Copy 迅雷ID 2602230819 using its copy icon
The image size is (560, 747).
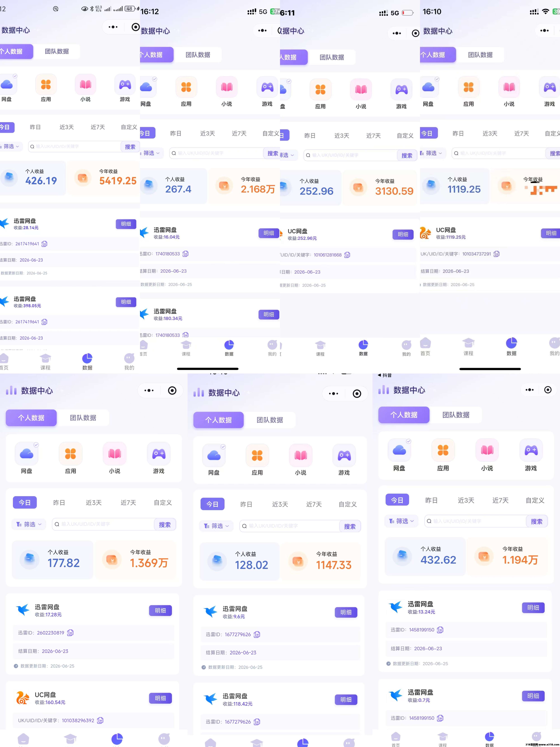(x=70, y=633)
